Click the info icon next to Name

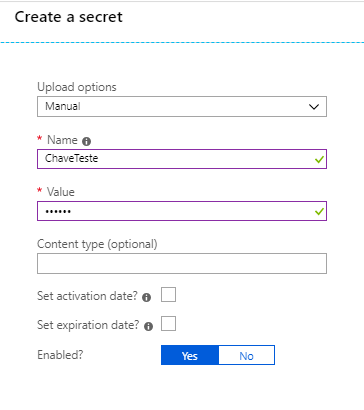[86, 141]
